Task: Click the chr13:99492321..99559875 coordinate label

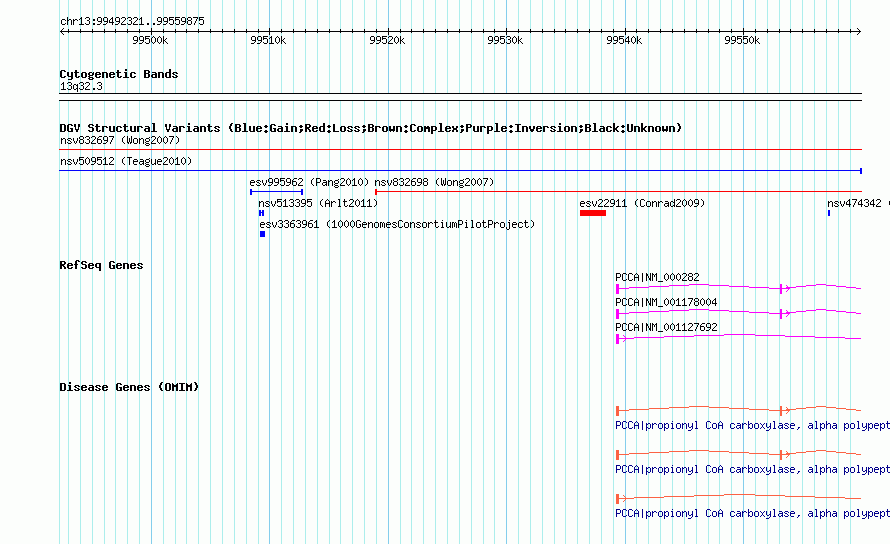Action: (x=132, y=22)
